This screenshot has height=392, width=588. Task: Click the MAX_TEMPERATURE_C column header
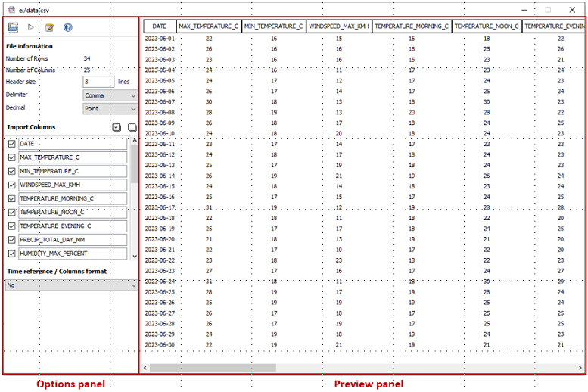[x=209, y=26]
